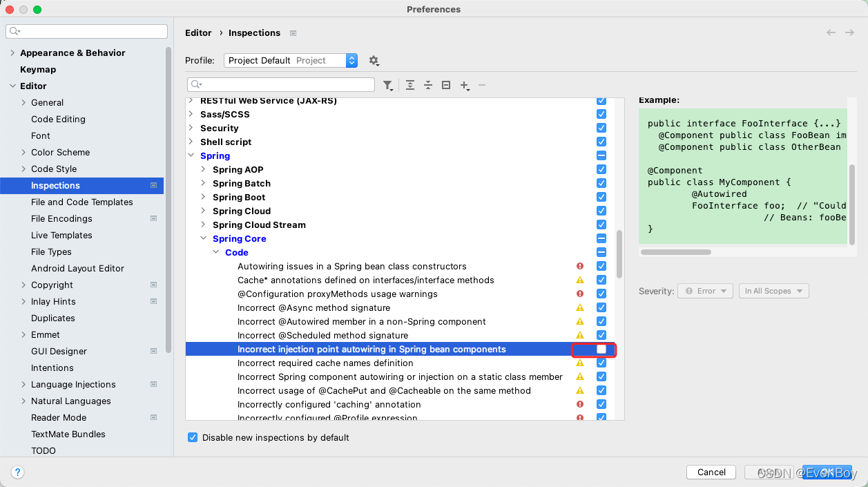Toggle the Incorrect required cache names checkbox

pos(601,363)
